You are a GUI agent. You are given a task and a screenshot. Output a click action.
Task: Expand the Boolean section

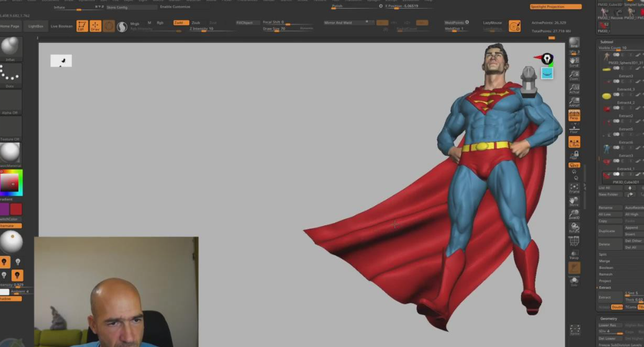tap(606, 268)
